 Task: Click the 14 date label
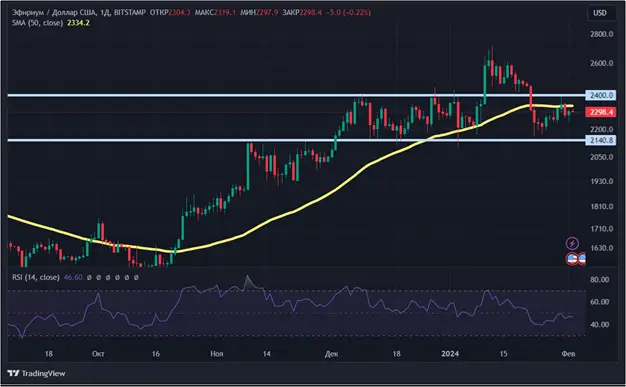point(267,354)
